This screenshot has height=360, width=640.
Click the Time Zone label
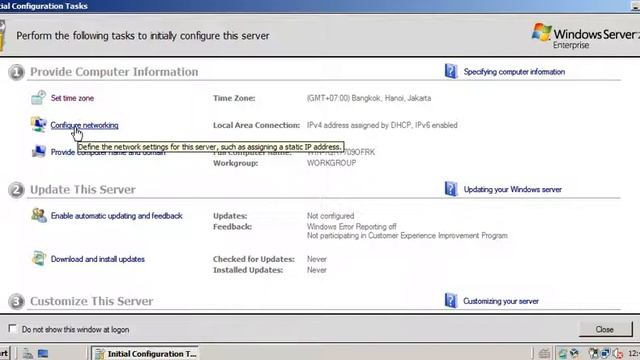tap(234, 98)
